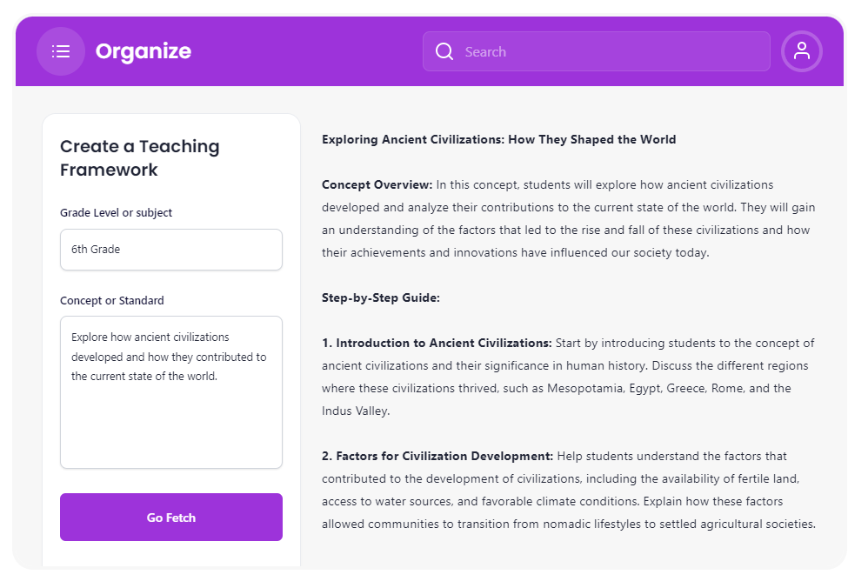Focus the Search input field
Image resolution: width=868 pixels, height=588 pixels.
596,51
